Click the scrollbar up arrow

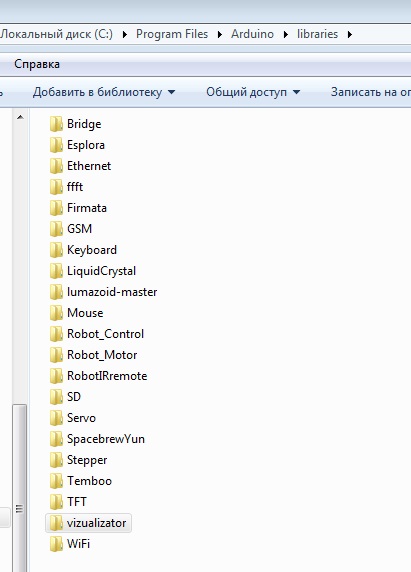(20, 117)
